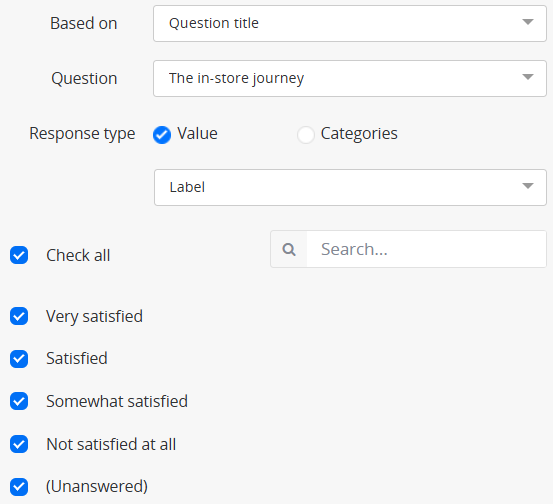The image size is (553, 504).
Task: Open the Question title combo box
Action: (x=350, y=23)
